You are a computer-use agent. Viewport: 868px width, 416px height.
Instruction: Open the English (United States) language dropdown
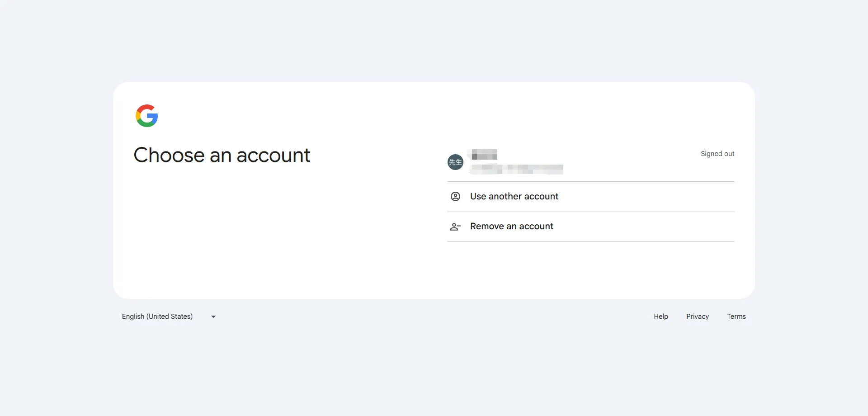[x=157, y=316]
